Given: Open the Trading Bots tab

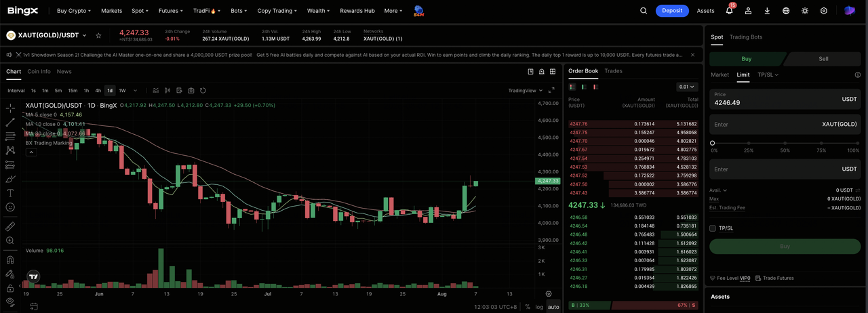Looking at the screenshot, I should point(746,37).
